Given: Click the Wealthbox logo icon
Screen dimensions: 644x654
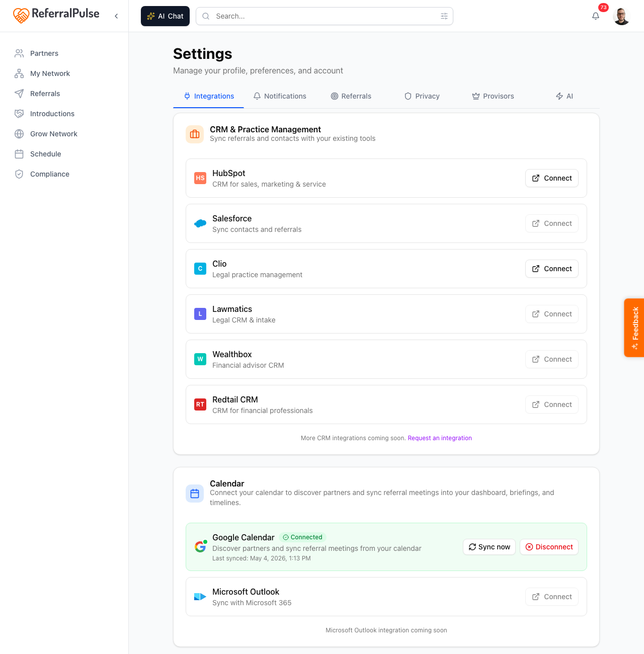Looking at the screenshot, I should tap(200, 359).
